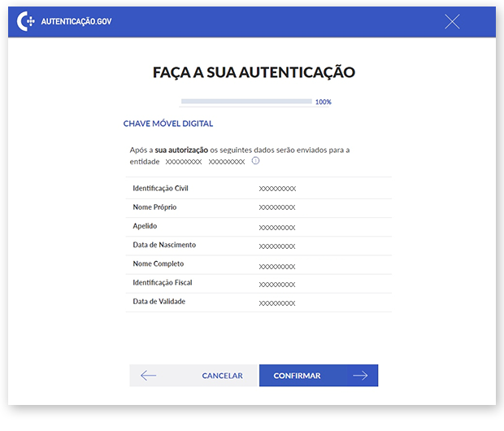Click the AUTENTICAÇÃO.GOV header title text
The width and height of the screenshot is (504, 431).
[x=76, y=22]
